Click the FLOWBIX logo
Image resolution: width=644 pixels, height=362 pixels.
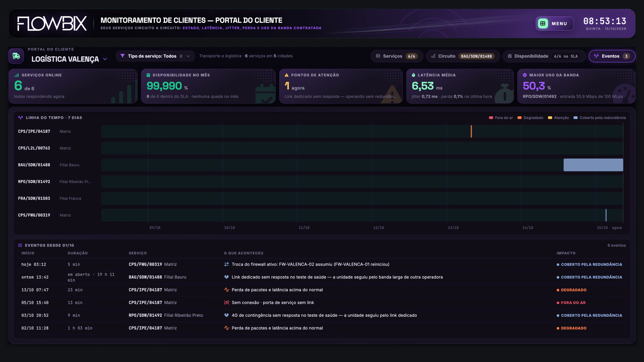pos(52,23)
